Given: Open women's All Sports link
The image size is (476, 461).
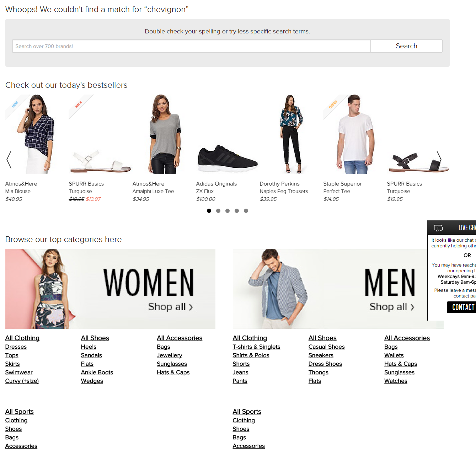Looking at the screenshot, I should 20,412.
